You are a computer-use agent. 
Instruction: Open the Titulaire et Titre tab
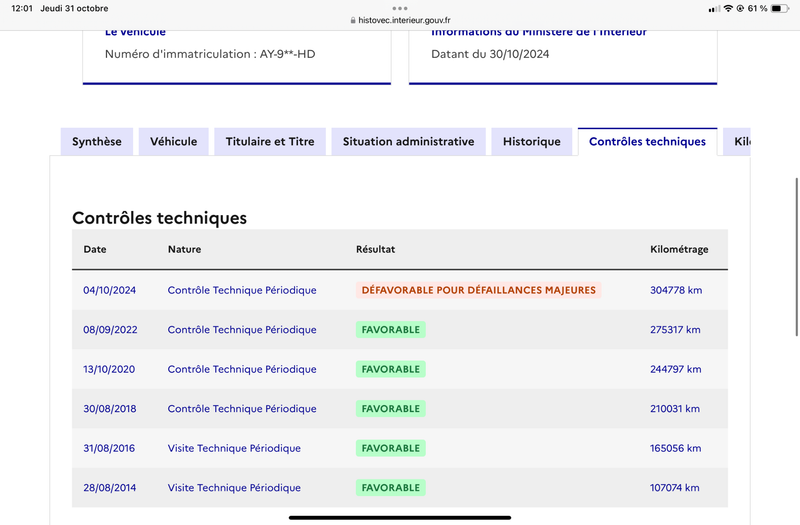click(270, 141)
